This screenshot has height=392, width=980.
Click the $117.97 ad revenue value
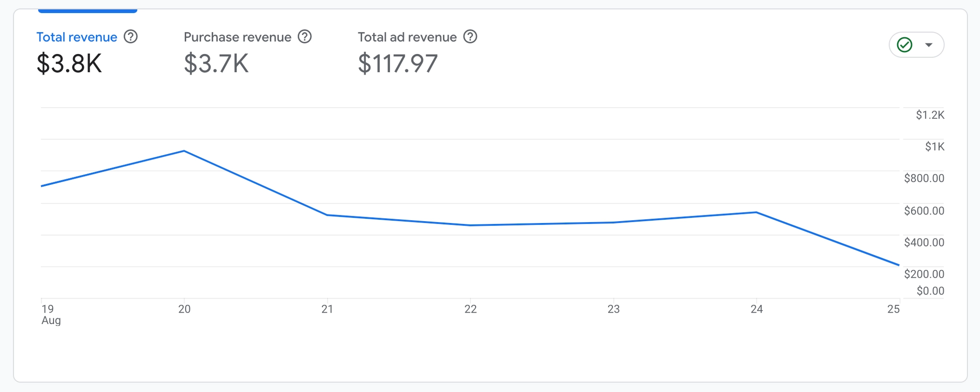point(398,64)
